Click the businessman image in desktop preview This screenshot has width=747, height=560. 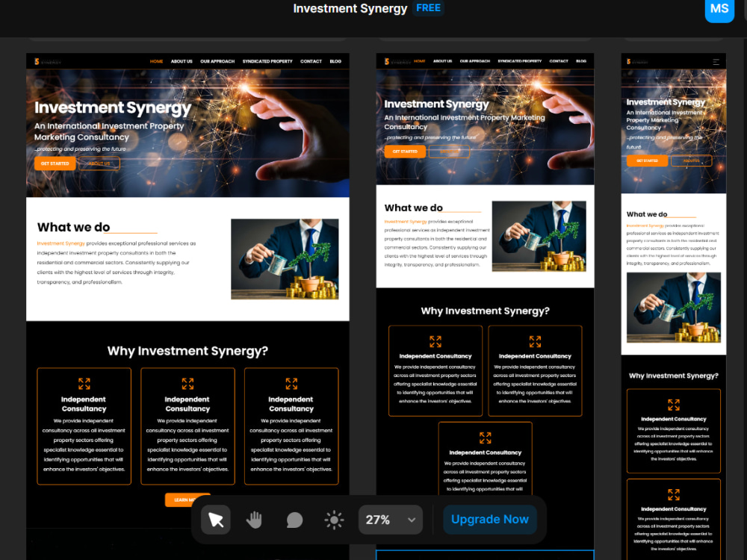tap(285, 259)
